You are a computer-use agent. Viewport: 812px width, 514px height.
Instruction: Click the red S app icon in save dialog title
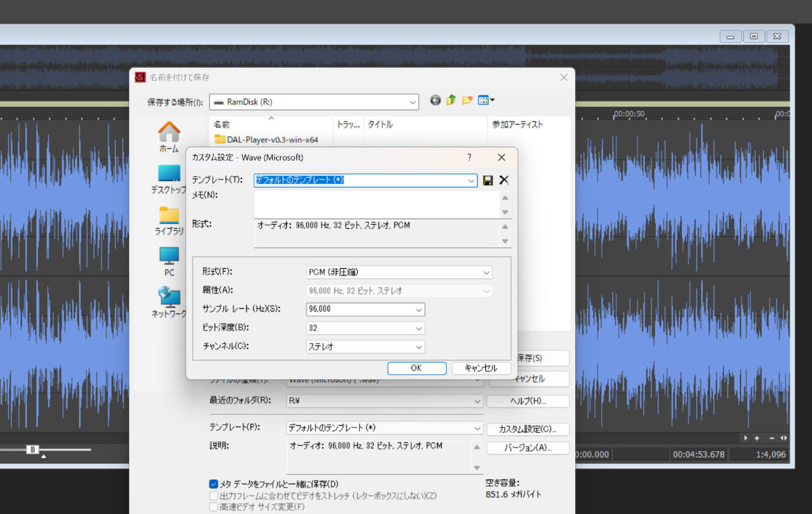click(x=140, y=77)
